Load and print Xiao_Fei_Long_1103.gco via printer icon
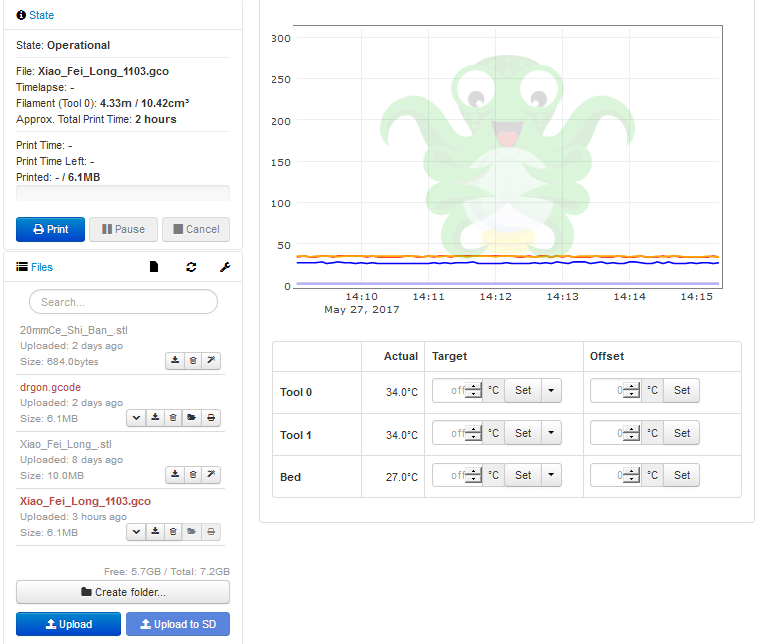This screenshot has width=760, height=644. coord(211,532)
